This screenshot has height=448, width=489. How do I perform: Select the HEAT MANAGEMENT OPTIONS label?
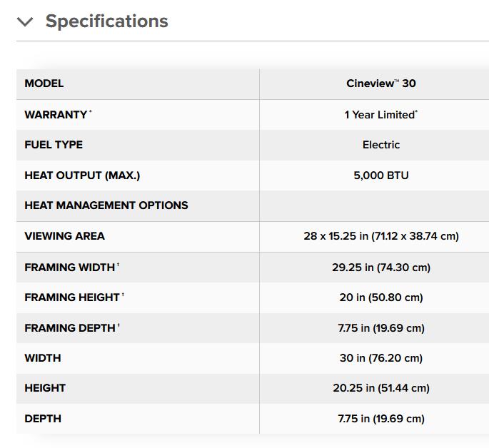tap(106, 205)
